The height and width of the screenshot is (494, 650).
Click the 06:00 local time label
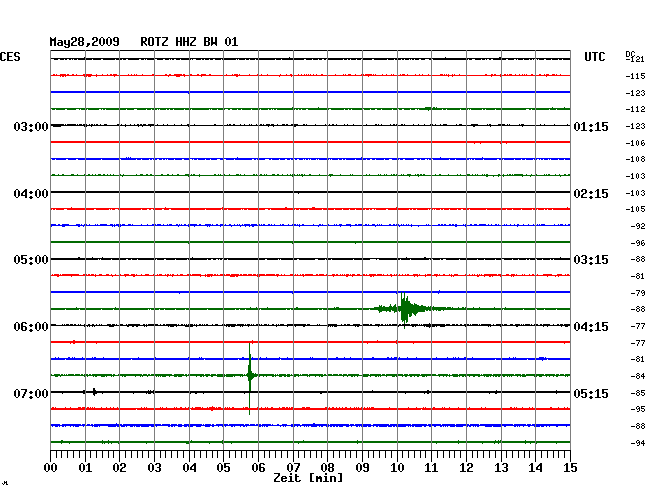coord(31,327)
